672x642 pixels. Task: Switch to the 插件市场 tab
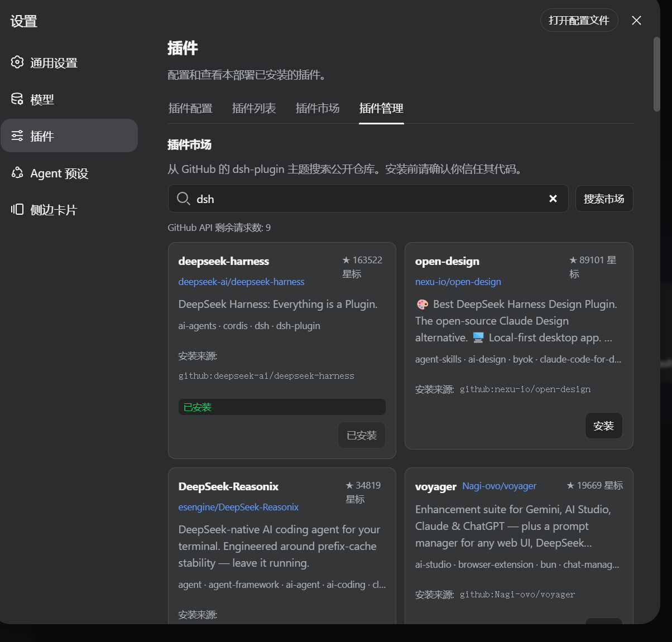[x=318, y=108]
